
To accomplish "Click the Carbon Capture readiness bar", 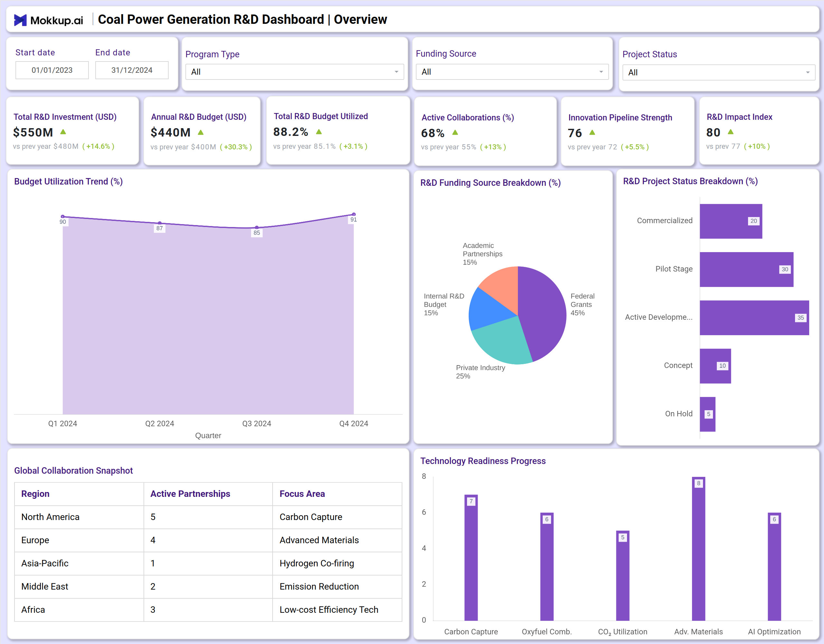I will pyautogui.click(x=471, y=558).
